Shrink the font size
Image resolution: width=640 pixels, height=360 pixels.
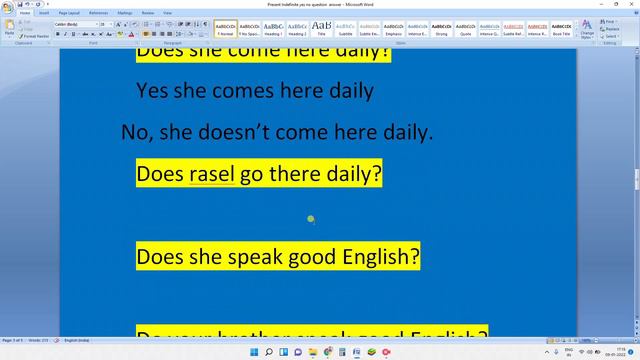[126, 24]
